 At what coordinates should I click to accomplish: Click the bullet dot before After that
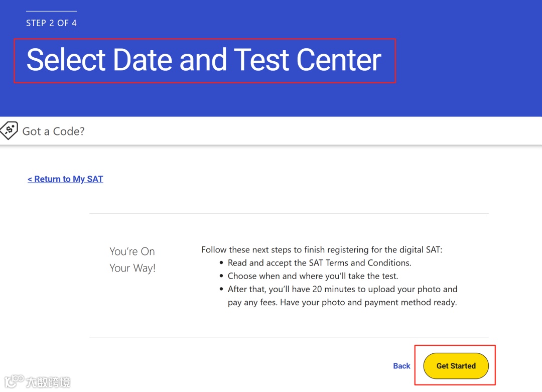[x=221, y=290]
